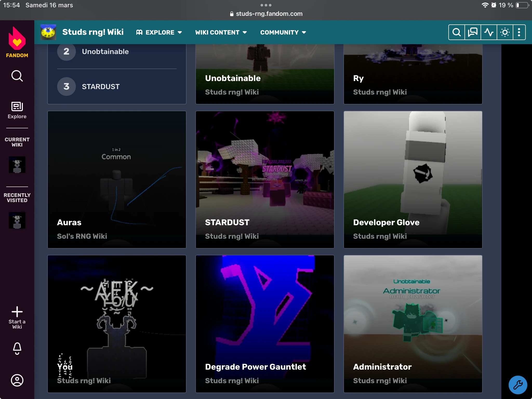Open the recent activity pulse icon
This screenshot has height=399, width=532.
coord(489,32)
